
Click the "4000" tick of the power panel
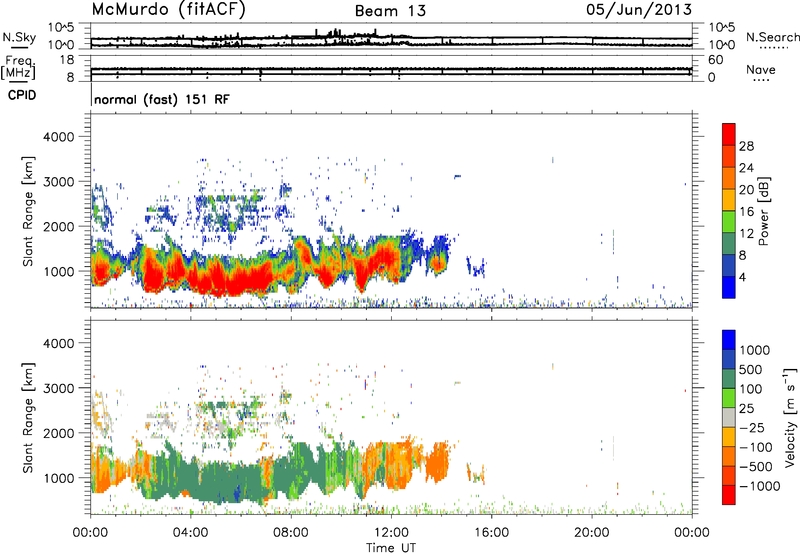pyautogui.click(x=59, y=137)
